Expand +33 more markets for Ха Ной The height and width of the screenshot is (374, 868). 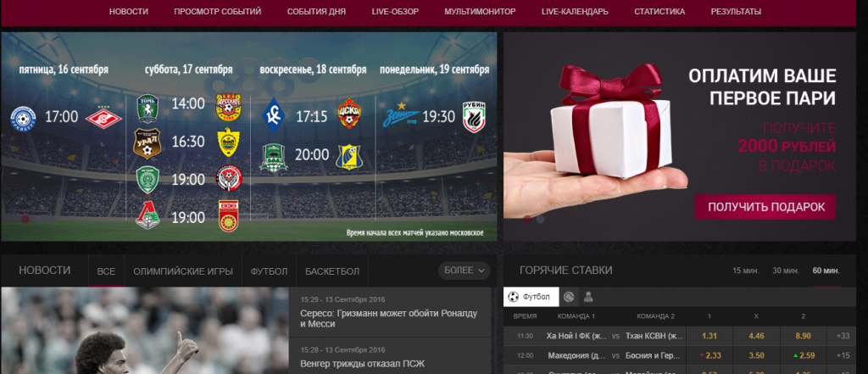(x=843, y=336)
